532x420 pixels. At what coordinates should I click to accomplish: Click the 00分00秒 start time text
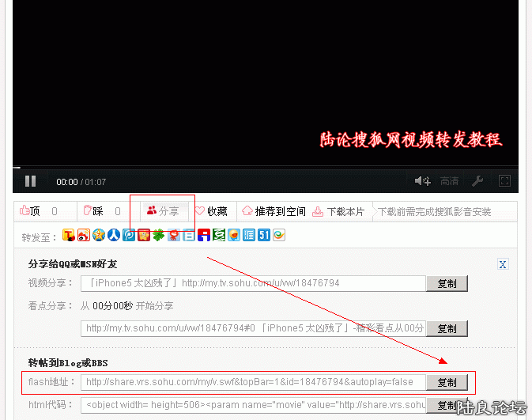point(112,306)
